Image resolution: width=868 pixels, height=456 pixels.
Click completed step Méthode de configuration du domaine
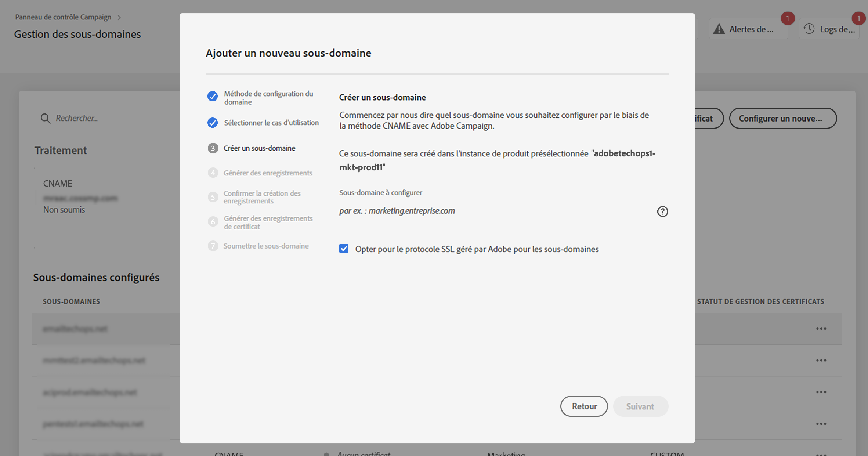click(268, 98)
